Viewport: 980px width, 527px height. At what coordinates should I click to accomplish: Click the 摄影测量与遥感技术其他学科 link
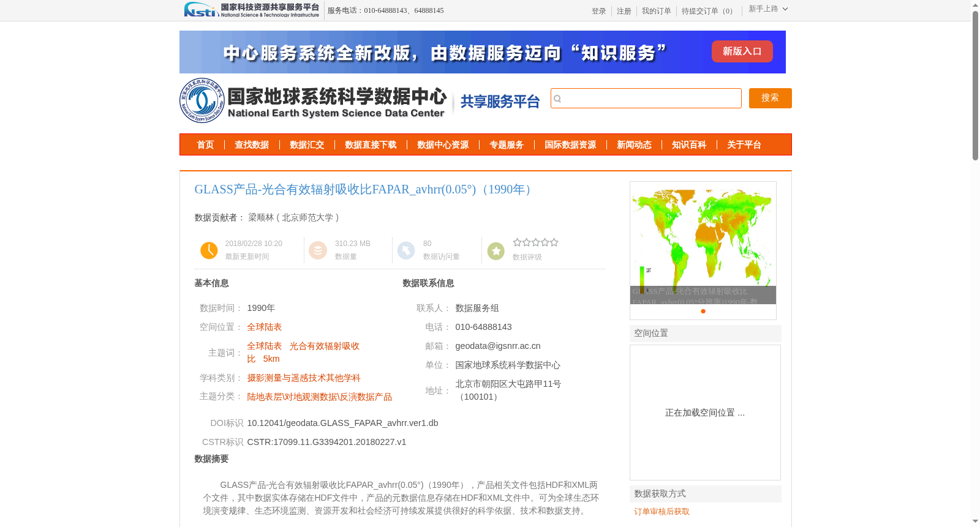pos(304,378)
